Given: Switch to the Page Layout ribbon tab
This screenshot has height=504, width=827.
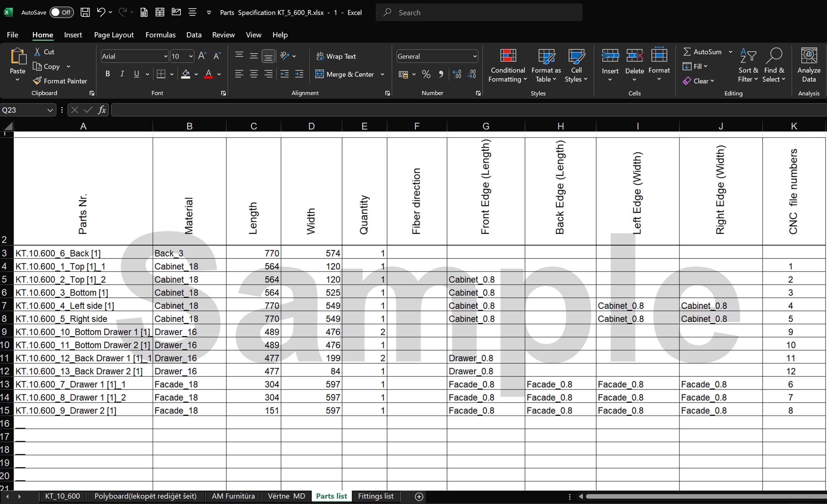Looking at the screenshot, I should tap(114, 35).
